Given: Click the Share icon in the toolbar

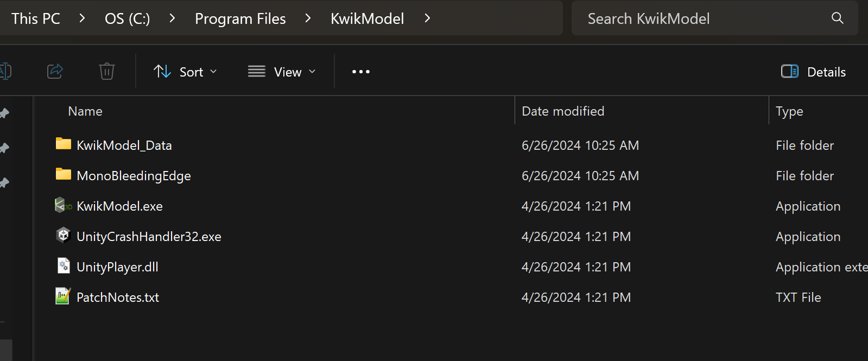Looking at the screenshot, I should click(54, 71).
